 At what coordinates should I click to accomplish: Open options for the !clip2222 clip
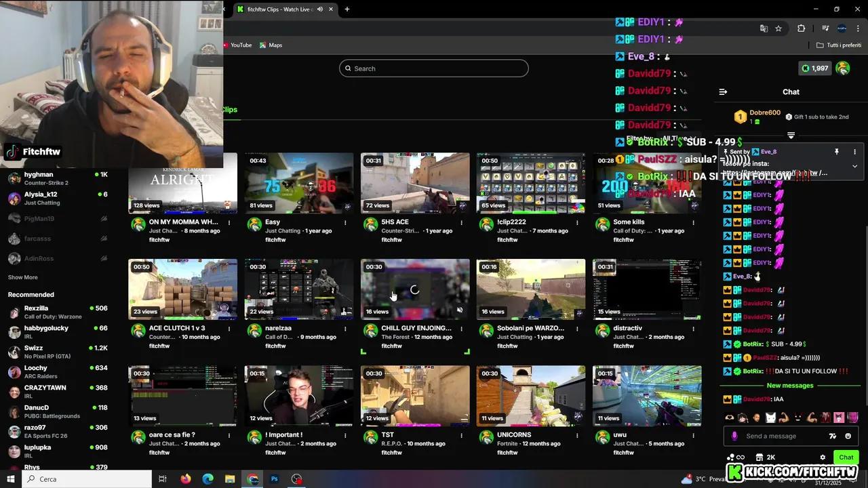(577, 222)
